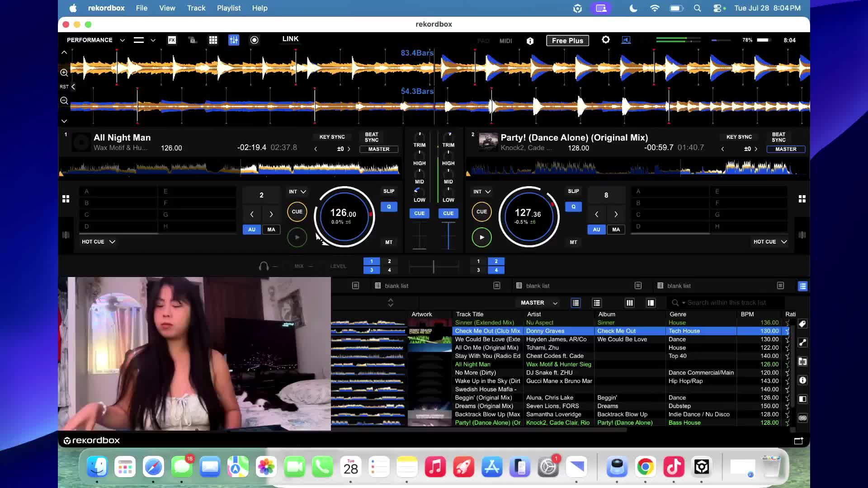This screenshot has height=488, width=868.
Task: Open the column chooser icon
Action: [x=629, y=303]
